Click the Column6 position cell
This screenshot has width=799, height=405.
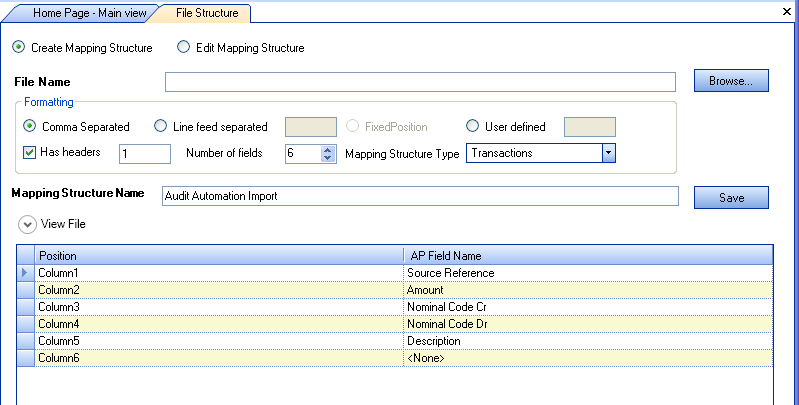click(219, 358)
